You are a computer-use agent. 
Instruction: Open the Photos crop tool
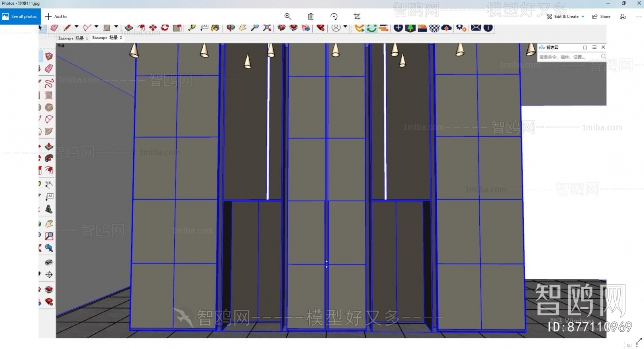click(x=357, y=17)
